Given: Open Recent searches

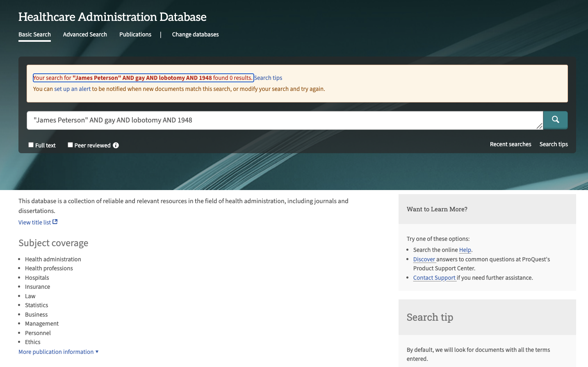Looking at the screenshot, I should [511, 144].
